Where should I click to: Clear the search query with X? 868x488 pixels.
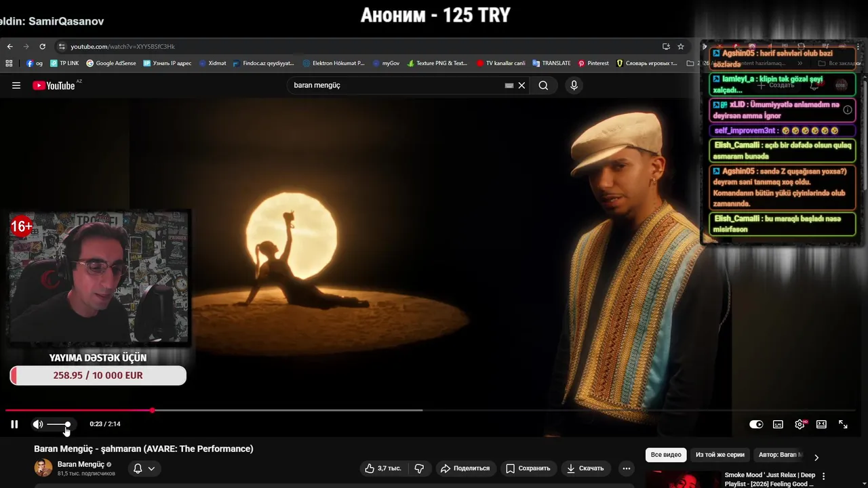tap(521, 85)
